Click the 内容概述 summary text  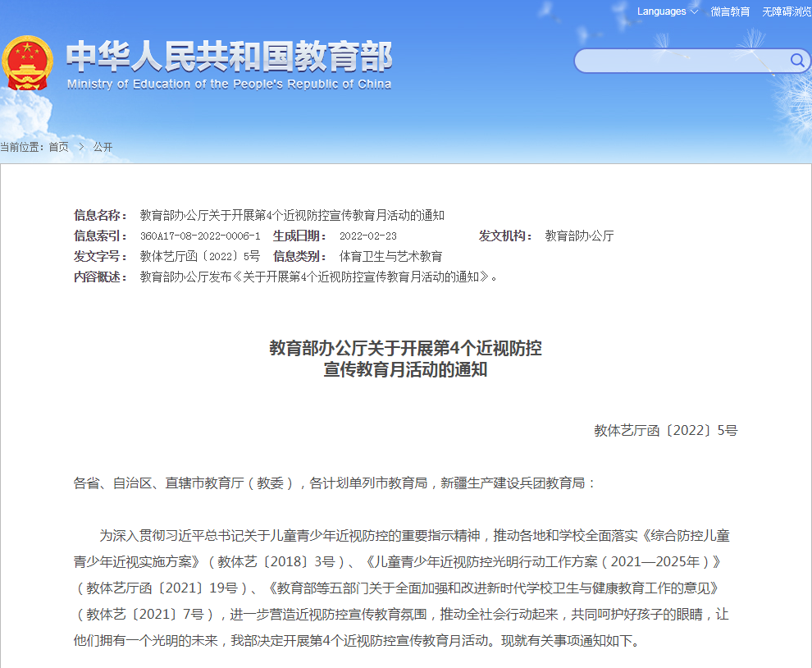click(318, 277)
